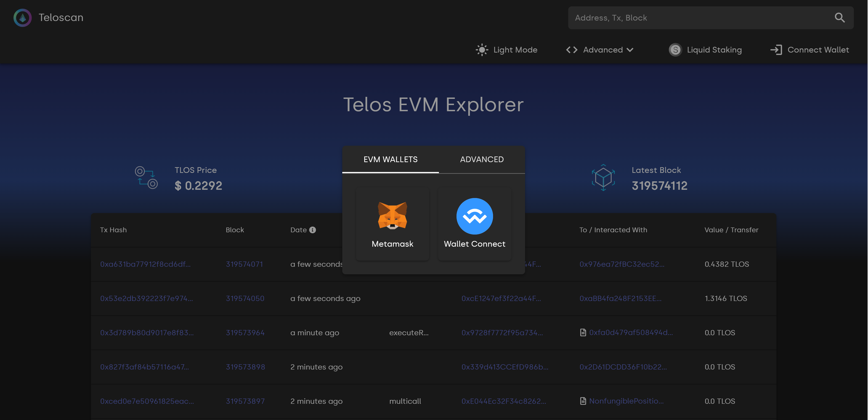Select the multicall method row
Image resolution: width=868 pixels, height=420 pixels.
(434, 401)
